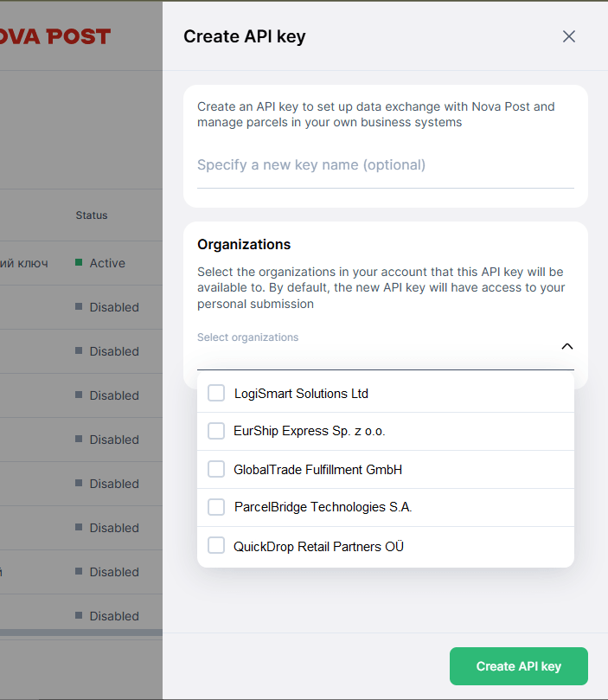This screenshot has height=700, width=608.
Task: Check the LogiSmart Solutions Ltd checkbox
Action: pos(216,394)
